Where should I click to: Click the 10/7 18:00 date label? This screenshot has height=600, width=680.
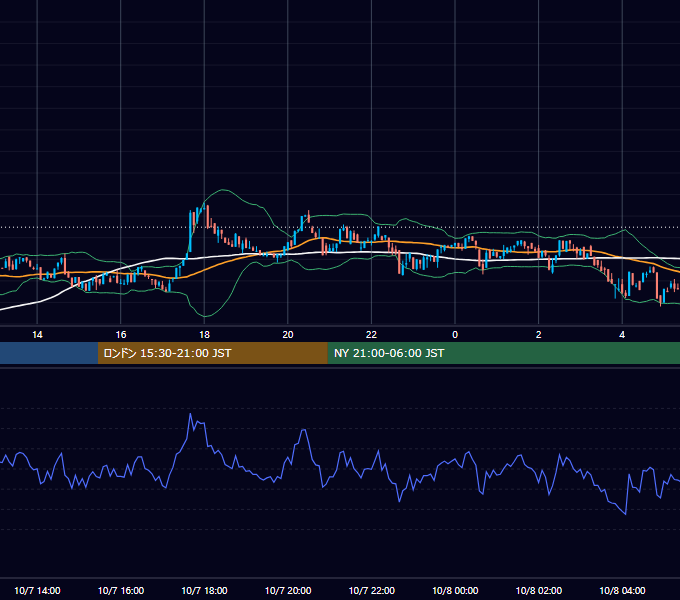[x=204, y=590]
